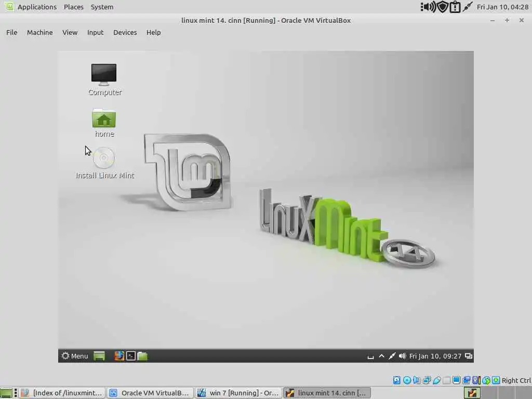Screen dimensions: 532x399
Task: Minimize the VirtualBox VM window
Action: click(493, 21)
